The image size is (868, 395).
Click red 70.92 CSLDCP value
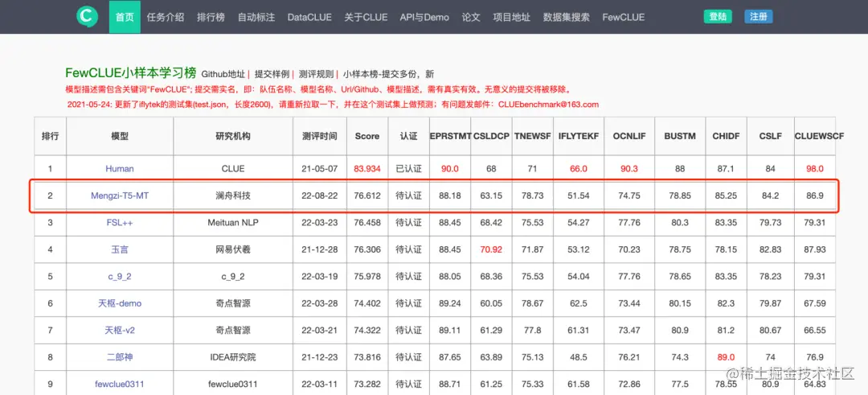pos(491,249)
